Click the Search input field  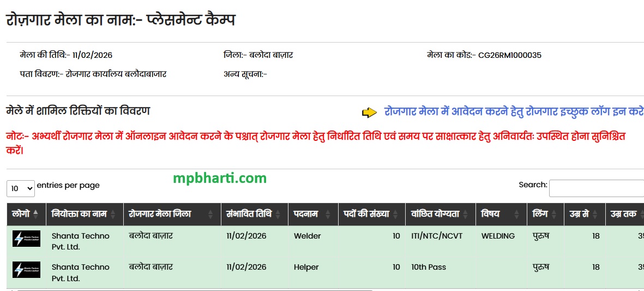[x=596, y=188]
